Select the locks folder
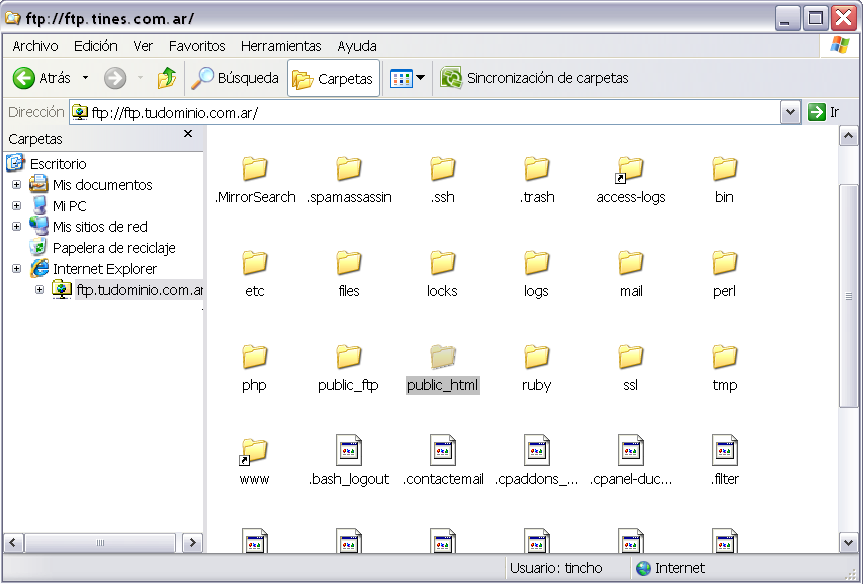This screenshot has height=584, width=863. 443,274
